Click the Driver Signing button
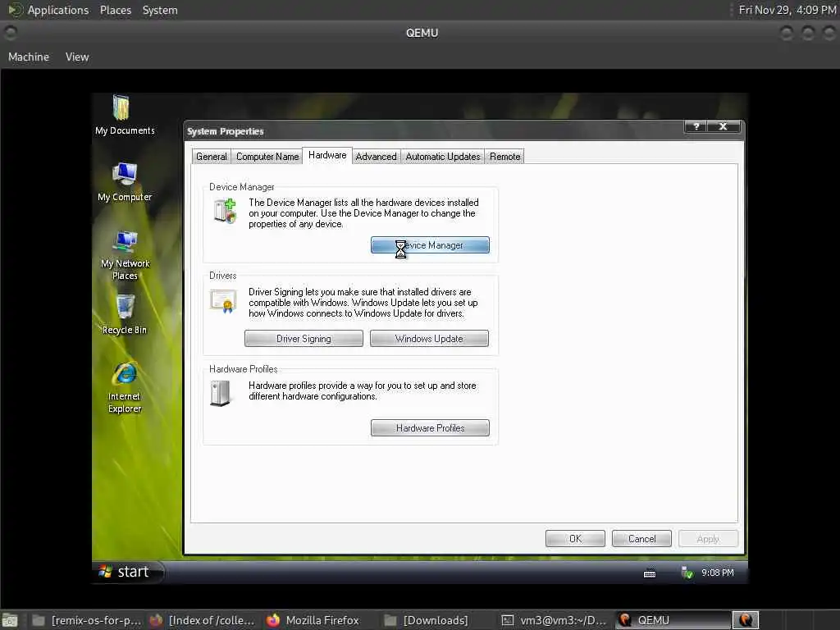 point(304,339)
